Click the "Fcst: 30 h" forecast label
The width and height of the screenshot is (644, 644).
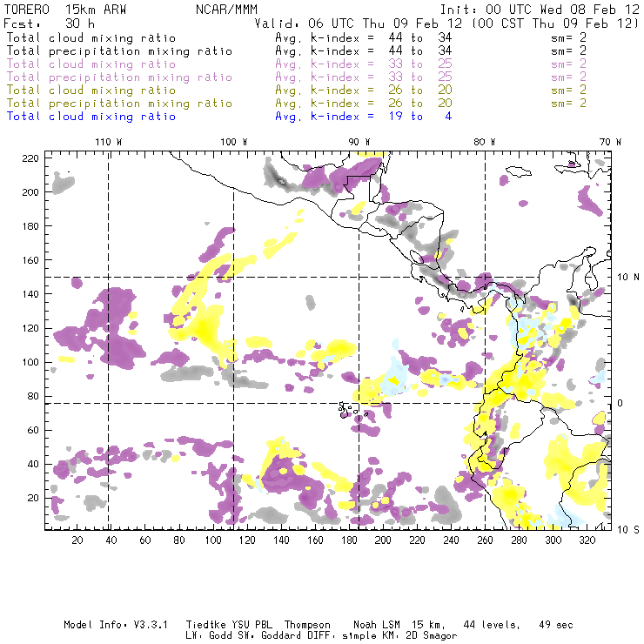point(50,23)
